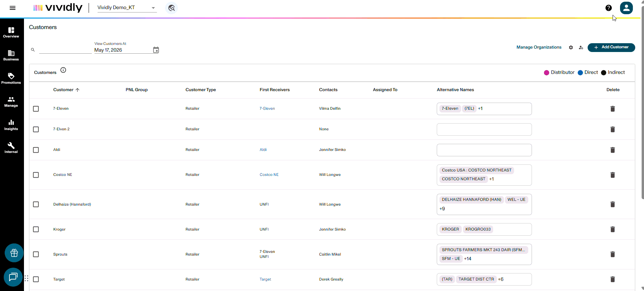This screenshot has height=291, width=644.
Task: Expand 7-Eleven alternative names +1
Action: pyautogui.click(x=480, y=108)
